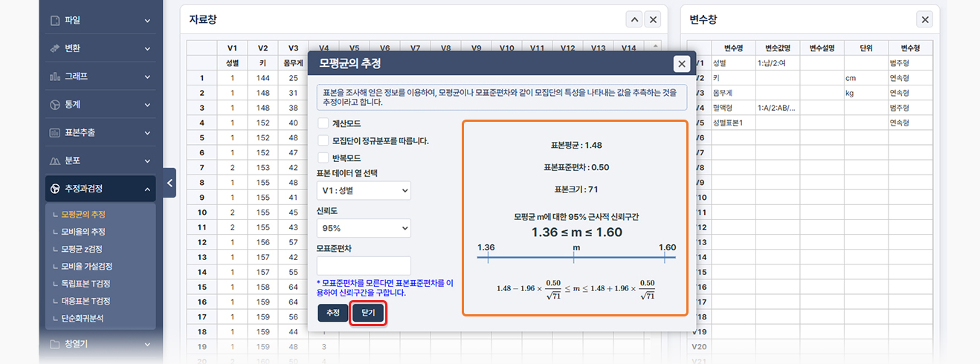Click the 그래프 bar chart icon
The image size is (980, 364).
(x=55, y=77)
